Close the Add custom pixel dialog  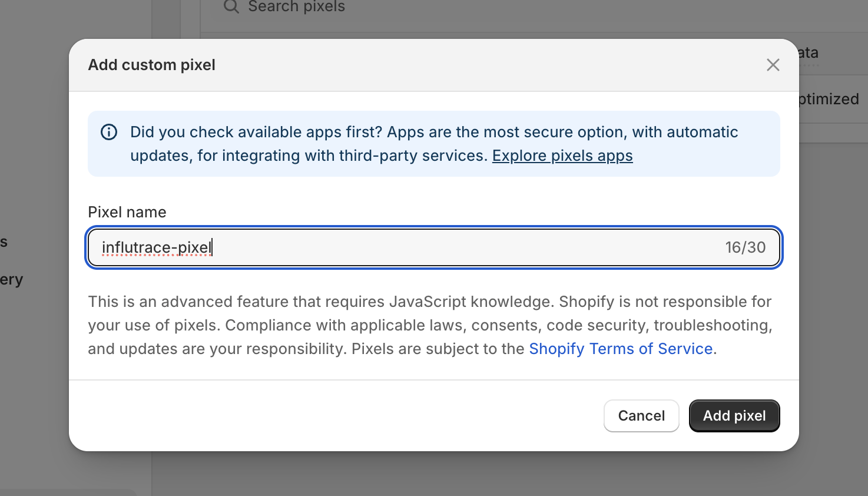pyautogui.click(x=773, y=65)
